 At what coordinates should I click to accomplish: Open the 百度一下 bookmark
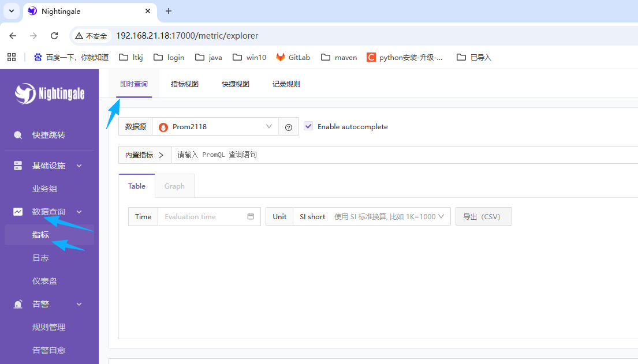coord(71,57)
